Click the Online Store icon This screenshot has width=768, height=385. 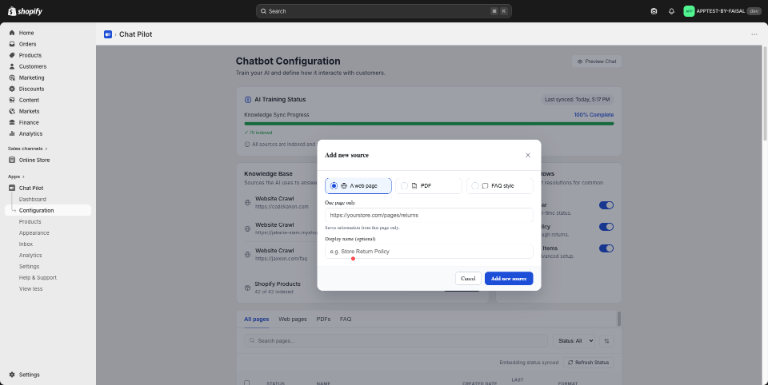(x=12, y=160)
